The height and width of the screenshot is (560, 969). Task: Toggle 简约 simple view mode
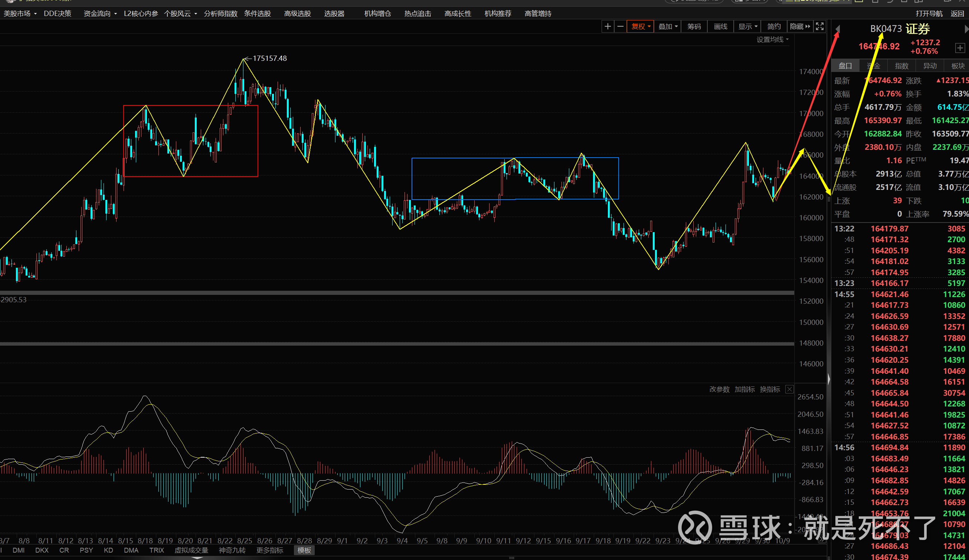tap(774, 27)
